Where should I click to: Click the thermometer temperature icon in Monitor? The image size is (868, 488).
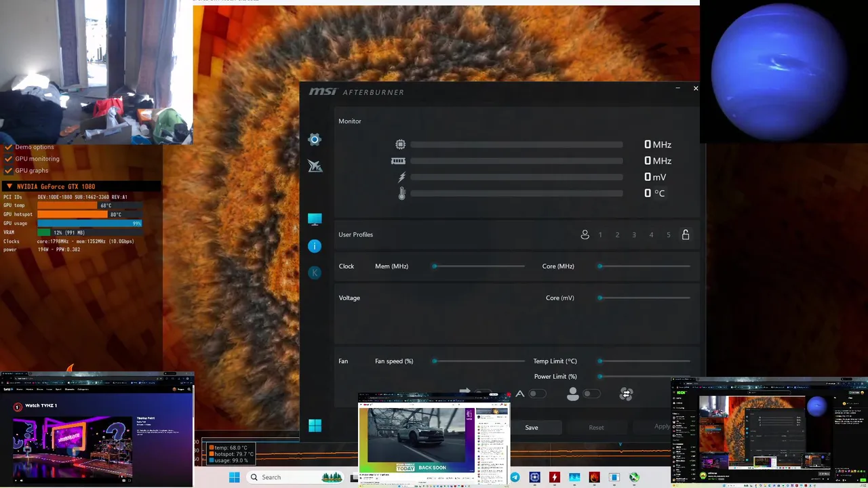[401, 193]
